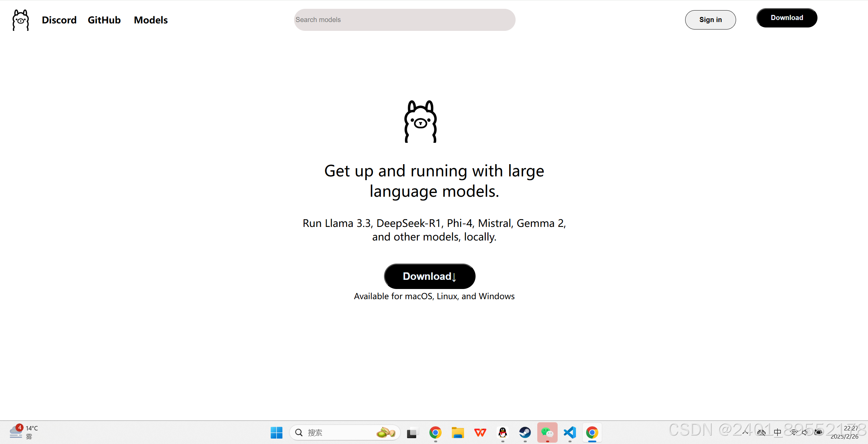Click the Ollama llama logo in navbar
Image resolution: width=868 pixels, height=444 pixels.
21,20
